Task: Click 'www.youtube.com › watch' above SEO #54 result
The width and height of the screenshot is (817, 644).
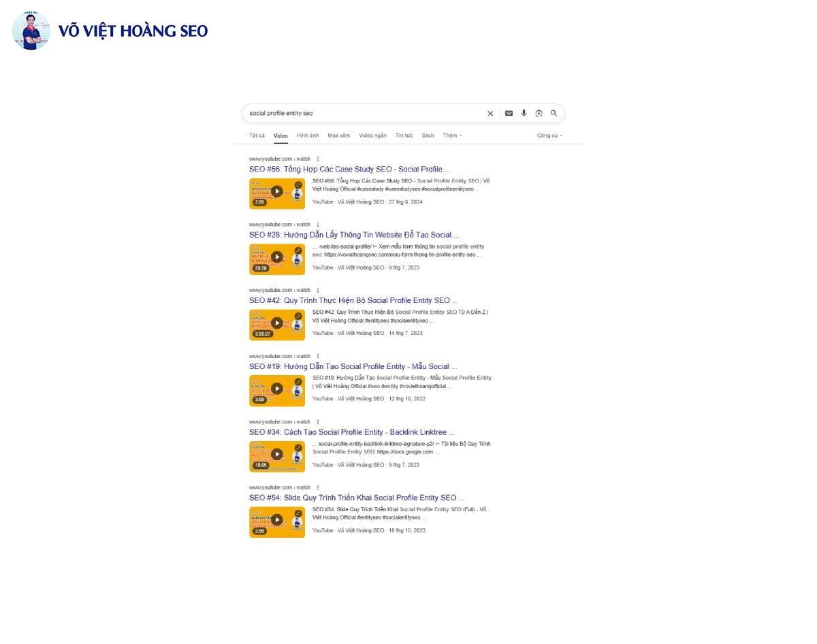Action: tap(279, 487)
